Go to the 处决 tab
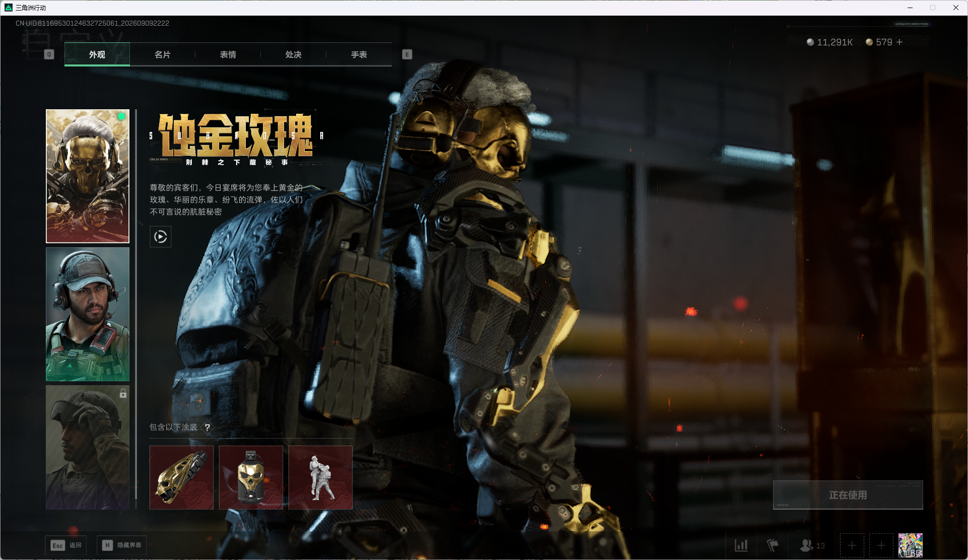The height and width of the screenshot is (560, 968). (294, 54)
